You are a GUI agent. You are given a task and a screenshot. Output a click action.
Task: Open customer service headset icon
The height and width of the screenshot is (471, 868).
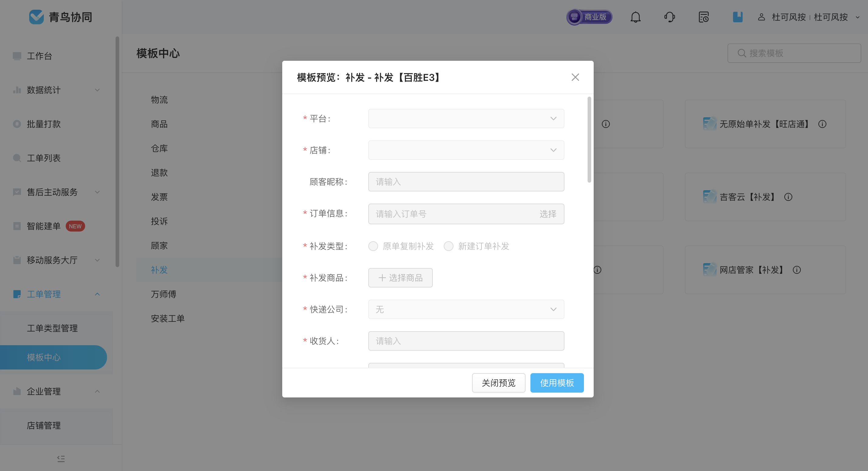pos(669,17)
